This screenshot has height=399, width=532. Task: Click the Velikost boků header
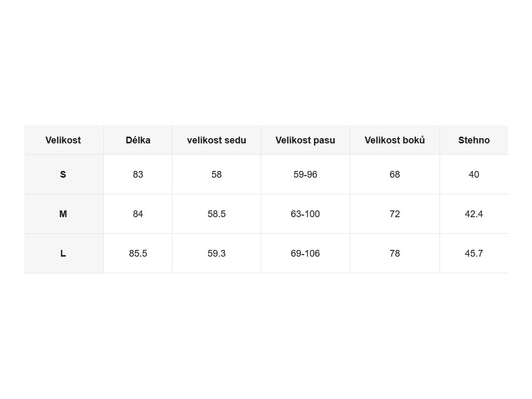click(x=395, y=140)
